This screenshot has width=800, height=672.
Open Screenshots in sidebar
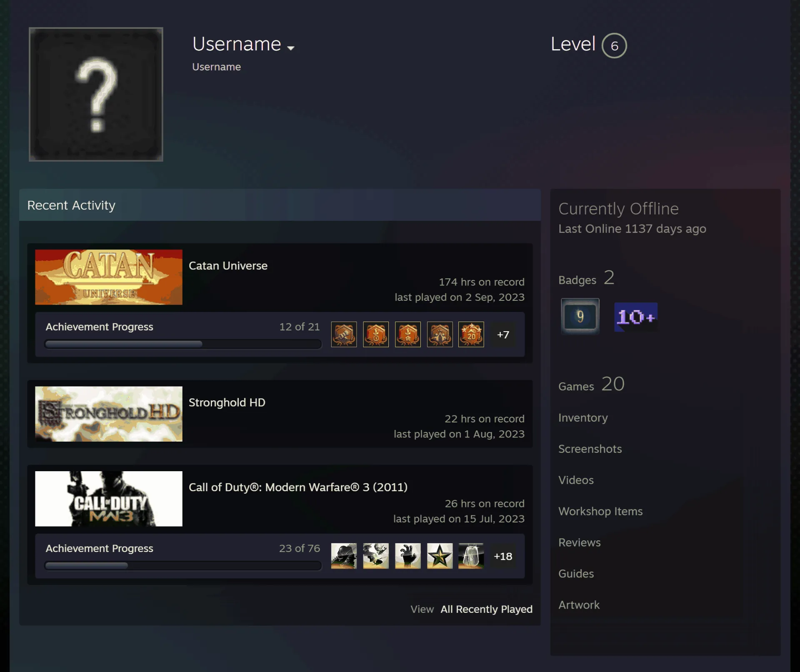coord(590,449)
